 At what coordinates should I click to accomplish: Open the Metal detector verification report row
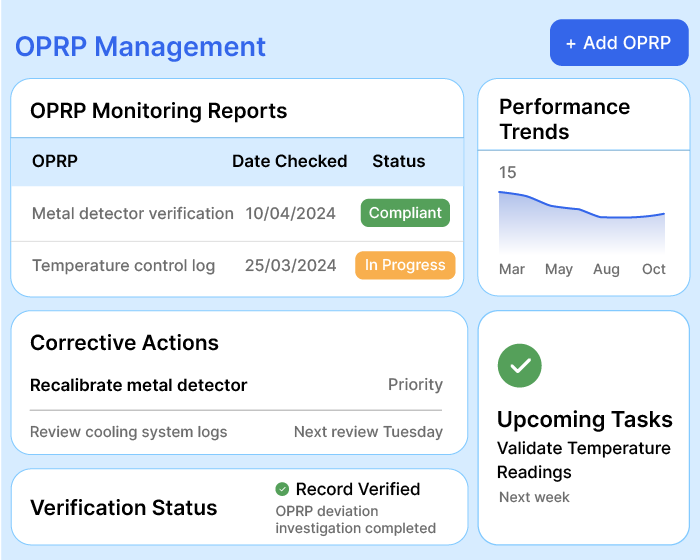tap(132, 213)
